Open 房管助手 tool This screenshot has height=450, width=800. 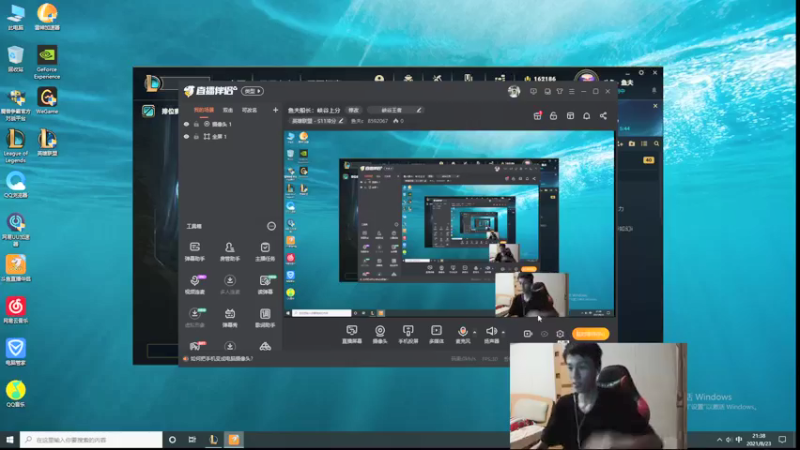(230, 252)
